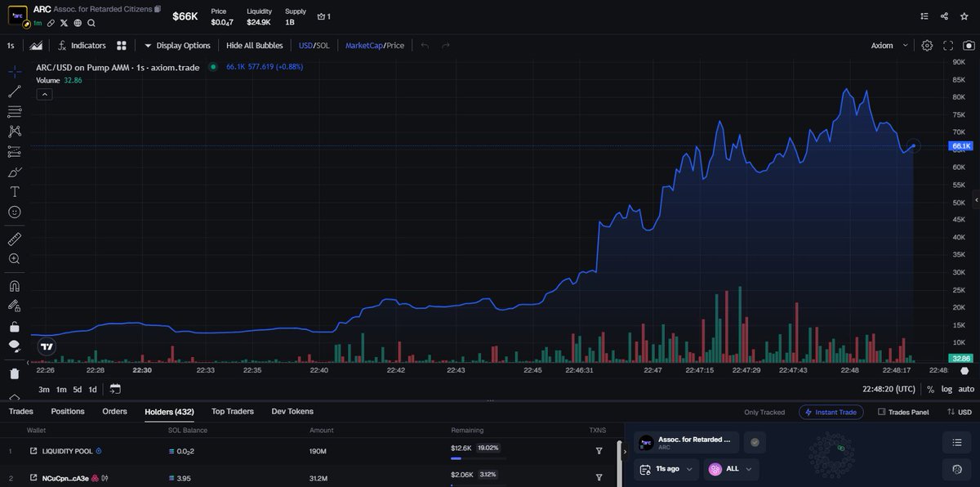This screenshot has width=980, height=487.
Task: Redo chart action
Action: 445,46
